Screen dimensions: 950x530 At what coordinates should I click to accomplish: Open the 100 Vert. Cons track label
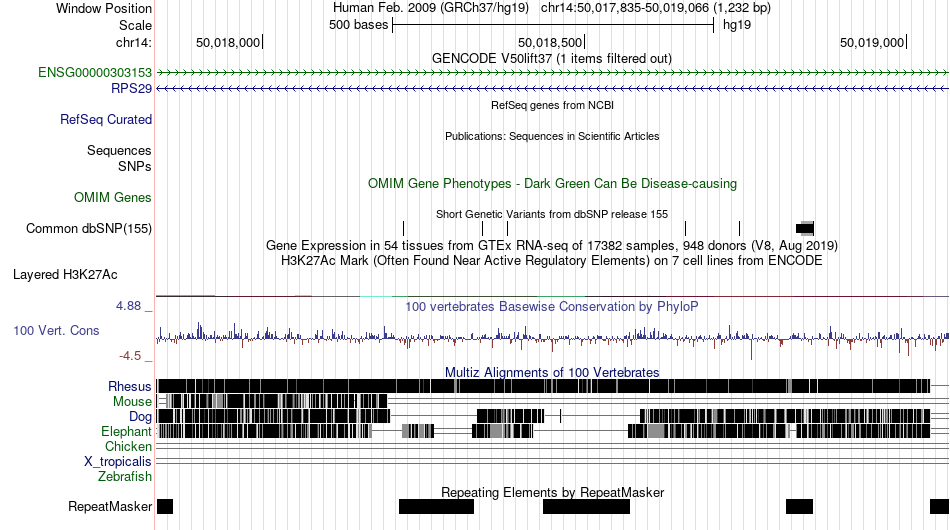point(56,330)
